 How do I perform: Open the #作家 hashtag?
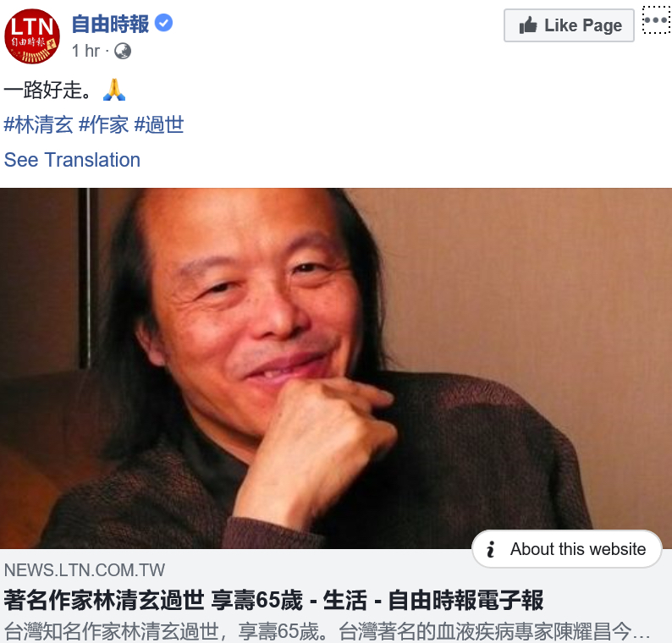click(x=104, y=125)
